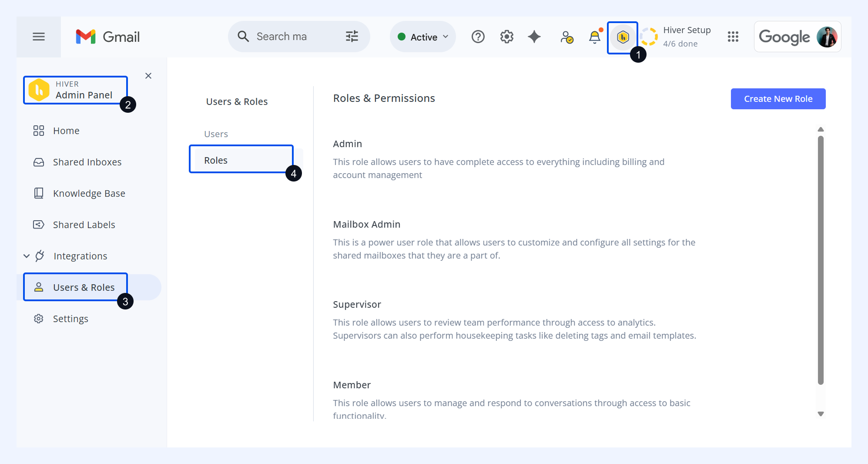Click the roles list scrollbar thumb

pyautogui.click(x=821, y=260)
